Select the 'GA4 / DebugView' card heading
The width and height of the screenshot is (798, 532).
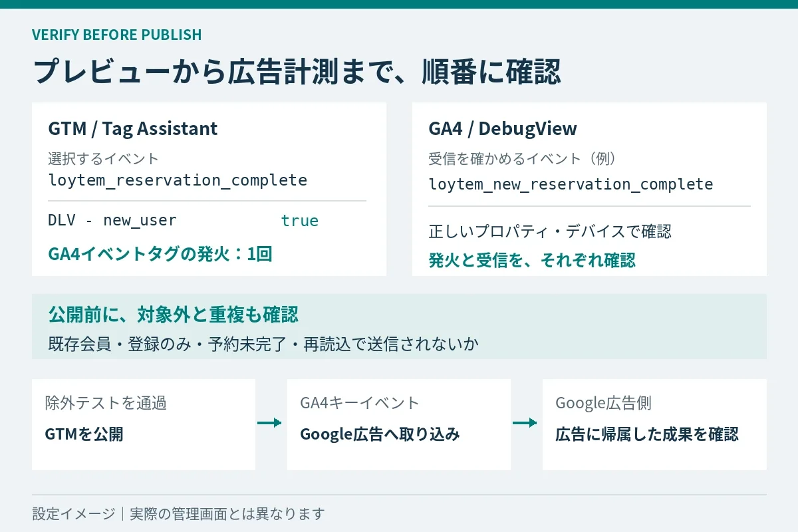[x=503, y=128]
